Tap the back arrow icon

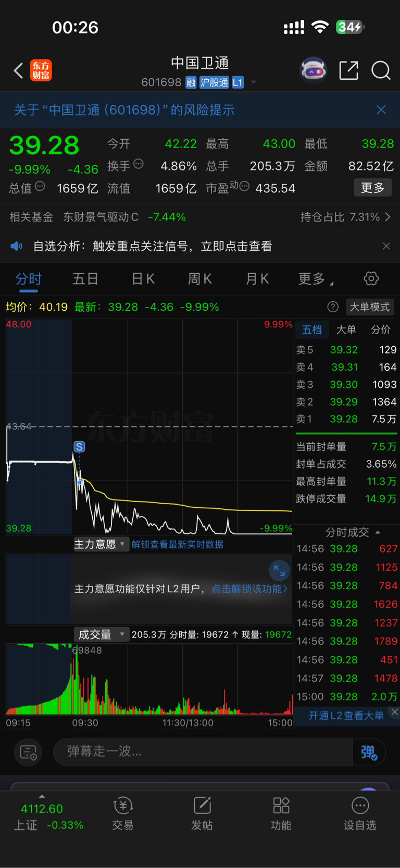click(18, 70)
